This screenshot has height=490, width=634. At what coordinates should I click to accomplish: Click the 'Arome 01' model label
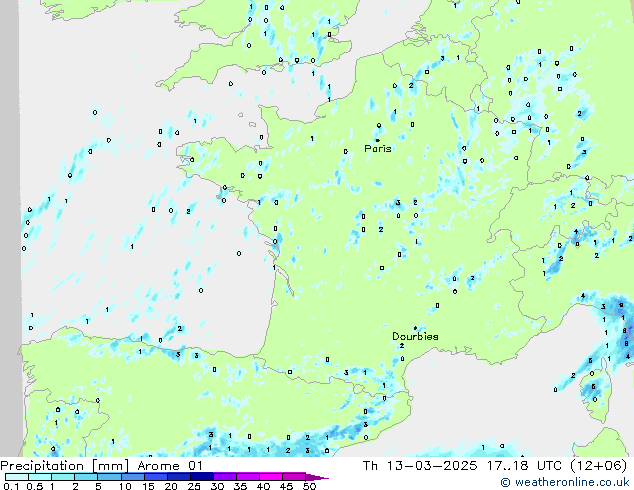(x=170, y=466)
